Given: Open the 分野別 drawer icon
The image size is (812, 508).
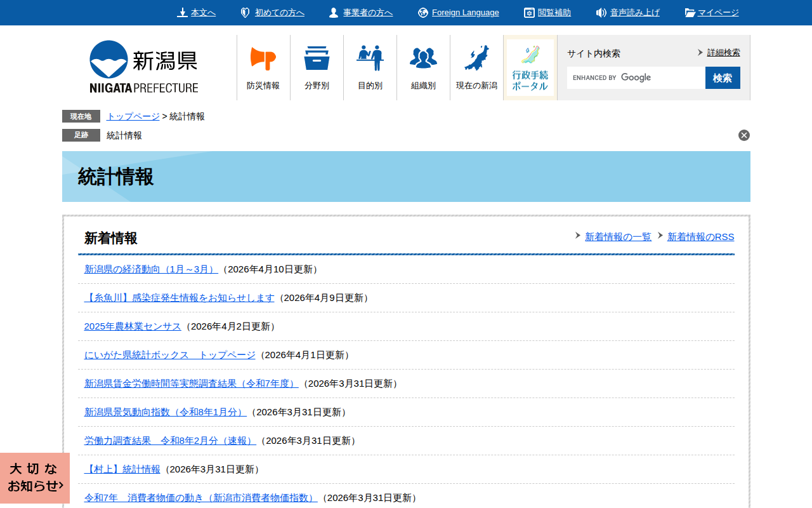Looking at the screenshot, I should (317, 59).
